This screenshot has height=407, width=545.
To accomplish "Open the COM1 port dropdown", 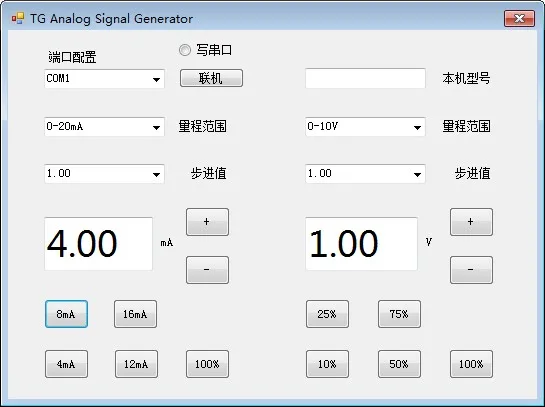I will tap(156, 79).
